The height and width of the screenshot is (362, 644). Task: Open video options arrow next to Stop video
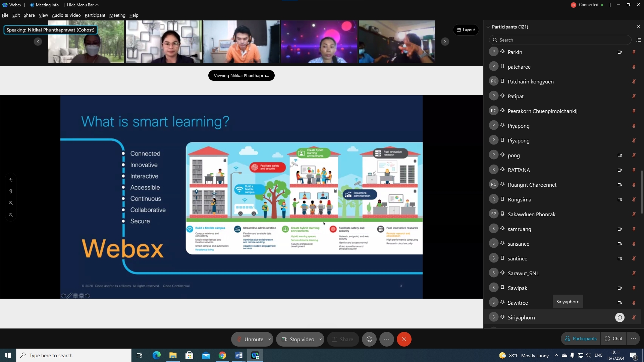click(320, 339)
